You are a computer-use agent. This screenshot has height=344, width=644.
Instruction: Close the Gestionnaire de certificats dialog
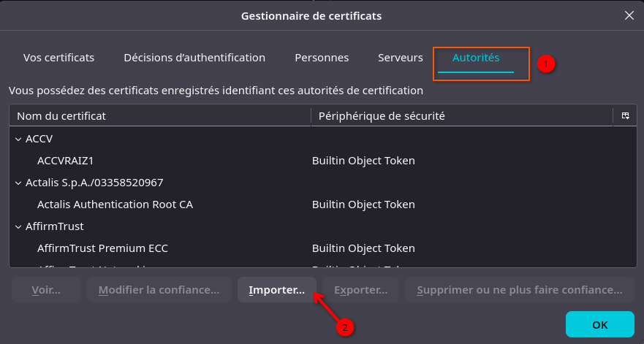(x=629, y=15)
